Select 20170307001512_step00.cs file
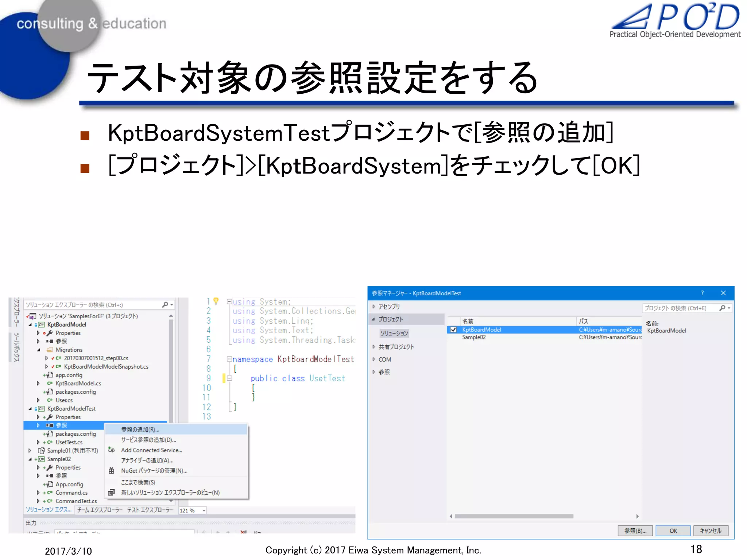 point(96,358)
